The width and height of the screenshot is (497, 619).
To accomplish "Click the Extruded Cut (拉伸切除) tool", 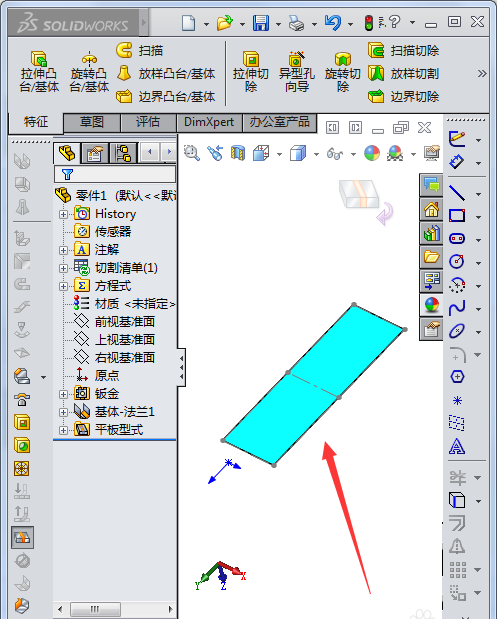I will coord(250,72).
